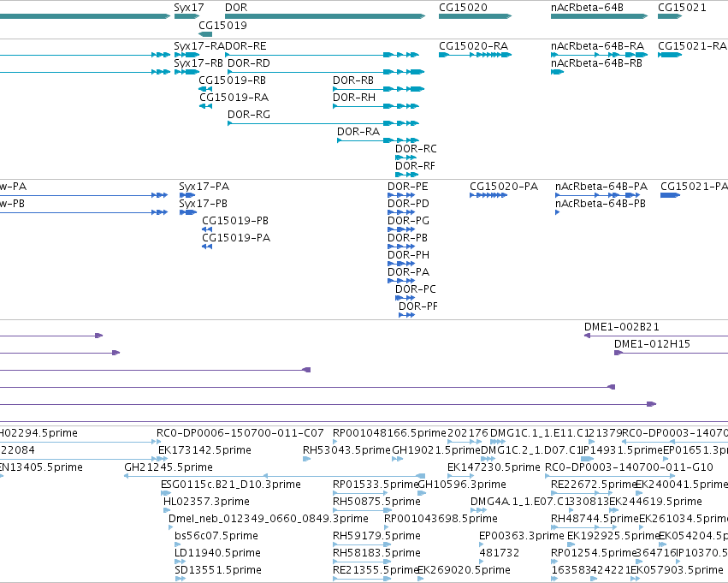Select protein DOR-PF
728x583 pixels.
[417, 306]
